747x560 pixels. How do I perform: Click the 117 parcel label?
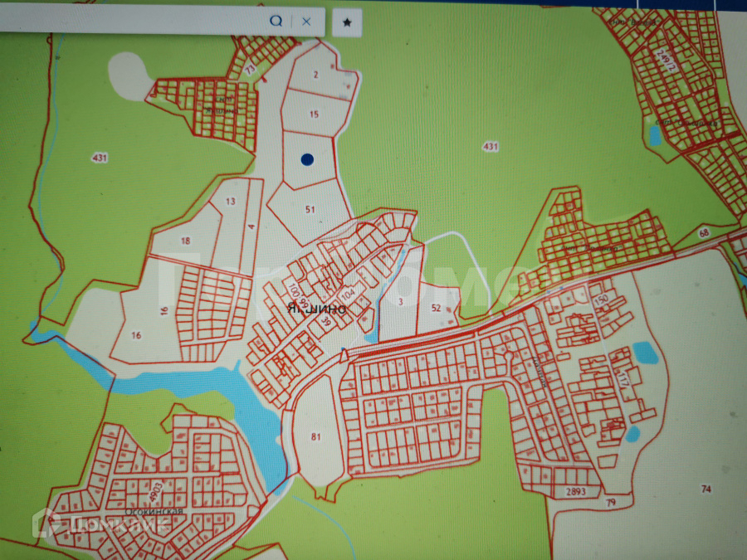[623, 379]
